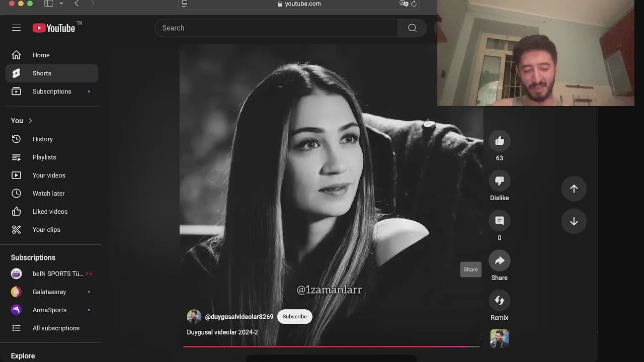Open Watch later list
Image resolution: width=644 pixels, height=362 pixels.
click(x=52, y=194)
